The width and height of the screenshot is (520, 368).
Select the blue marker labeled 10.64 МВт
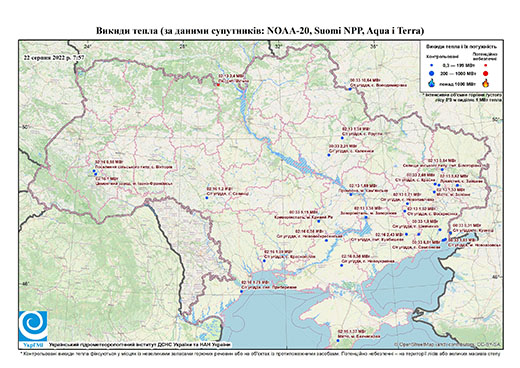pyautogui.click(x=350, y=89)
